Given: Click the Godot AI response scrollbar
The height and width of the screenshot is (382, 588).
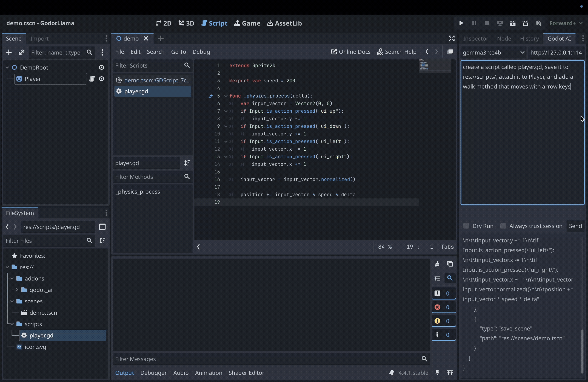Looking at the screenshot, I should point(582,351).
